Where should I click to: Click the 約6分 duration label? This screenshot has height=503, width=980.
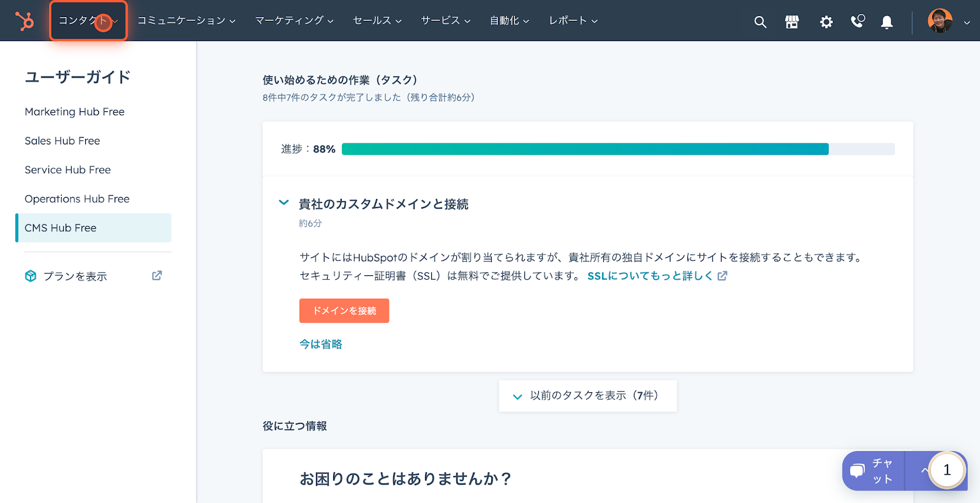point(310,223)
